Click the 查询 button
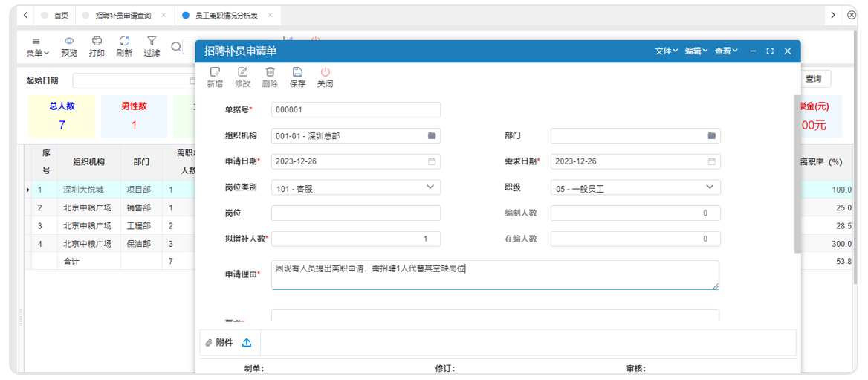 tap(813, 80)
